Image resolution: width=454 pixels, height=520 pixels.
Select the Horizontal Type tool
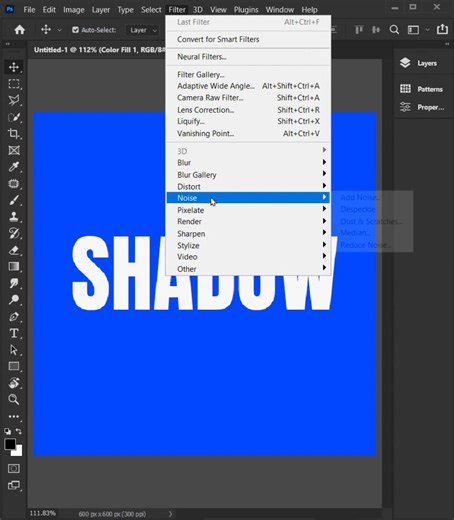point(14,333)
